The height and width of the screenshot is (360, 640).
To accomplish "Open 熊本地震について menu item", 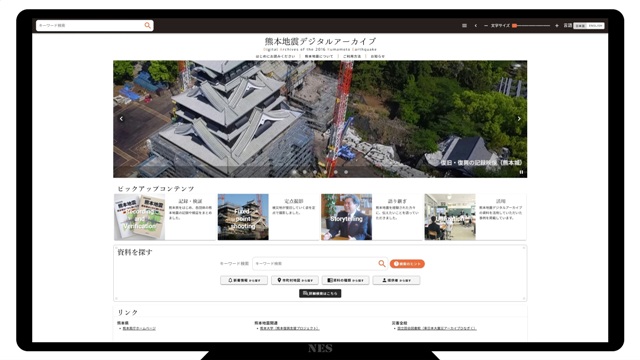I will pyautogui.click(x=319, y=56).
